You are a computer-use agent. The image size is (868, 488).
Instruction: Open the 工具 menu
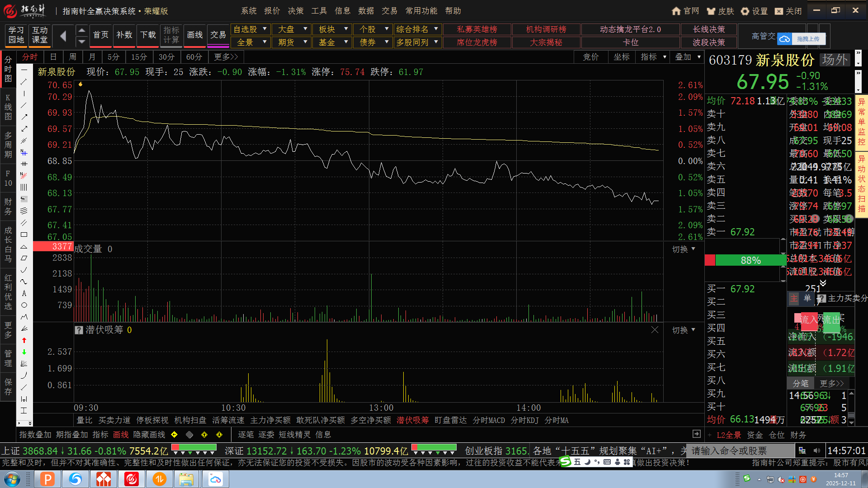(319, 11)
